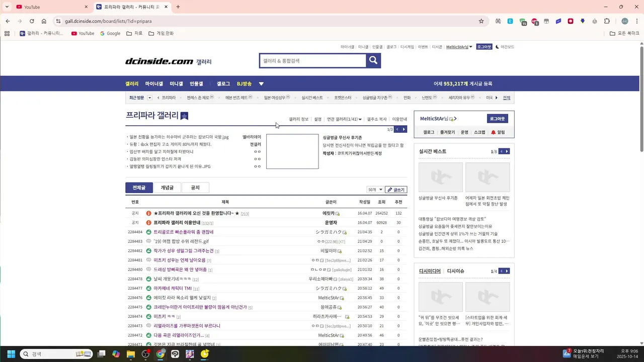644x362 pixels.
Task: Click the 갤러리 & 통합검색 input field
Action: 312,61
